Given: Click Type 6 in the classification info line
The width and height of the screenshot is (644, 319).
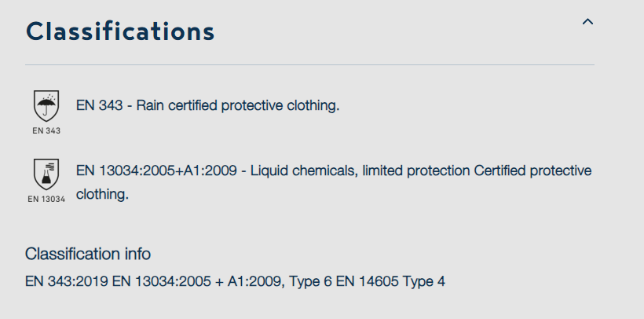Looking at the screenshot, I should 310,281.
